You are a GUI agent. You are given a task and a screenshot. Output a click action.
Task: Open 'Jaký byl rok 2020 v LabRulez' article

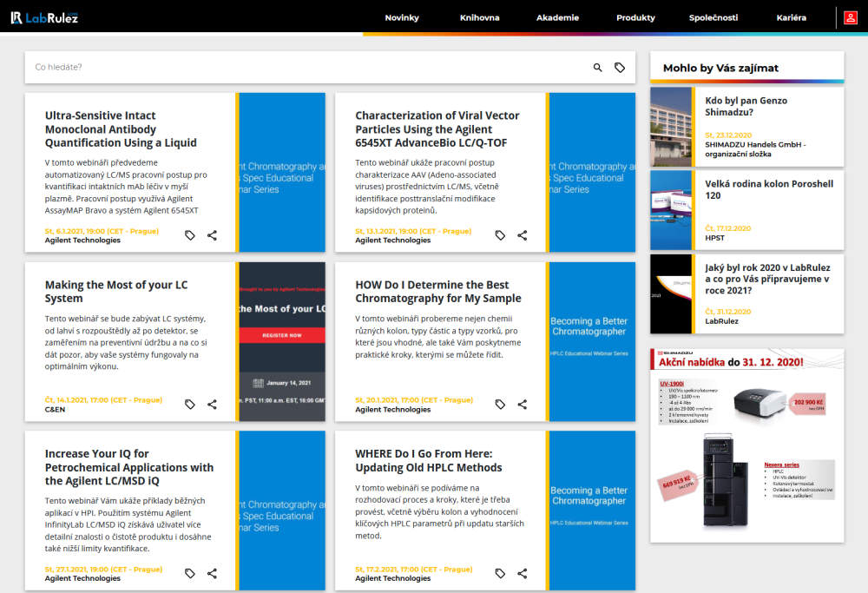767,279
